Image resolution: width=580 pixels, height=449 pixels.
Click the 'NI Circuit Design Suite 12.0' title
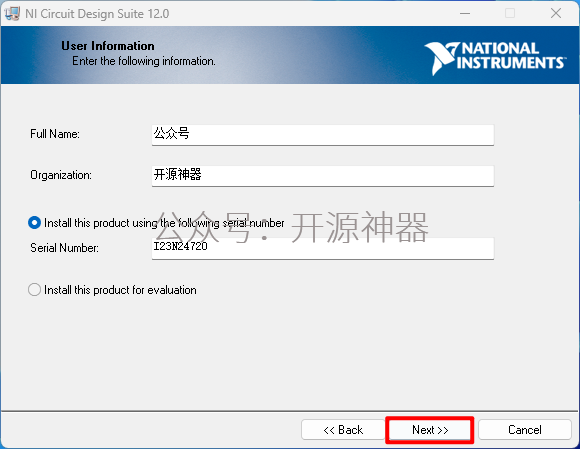pyautogui.click(x=97, y=14)
